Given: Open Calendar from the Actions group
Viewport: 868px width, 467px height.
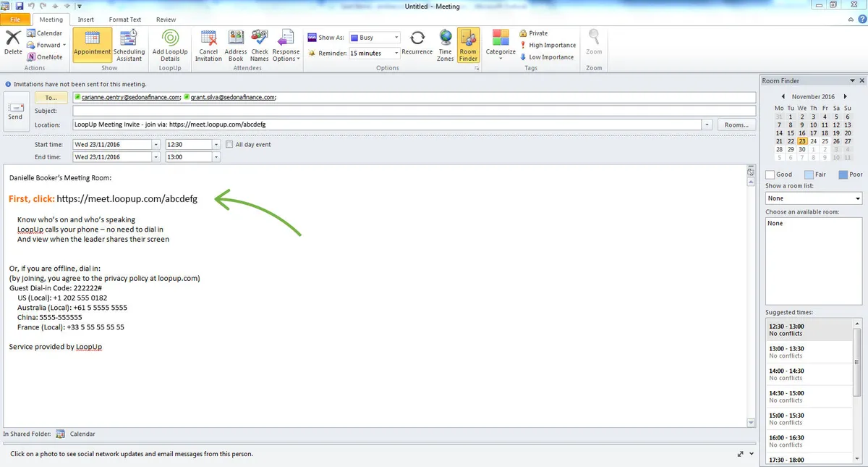Looking at the screenshot, I should [x=44, y=33].
